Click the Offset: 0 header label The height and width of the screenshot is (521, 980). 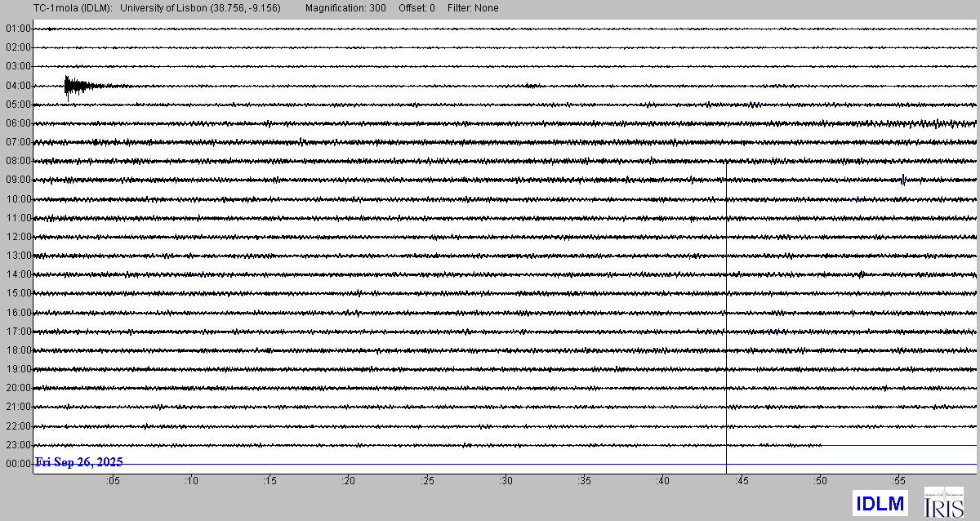pos(416,8)
